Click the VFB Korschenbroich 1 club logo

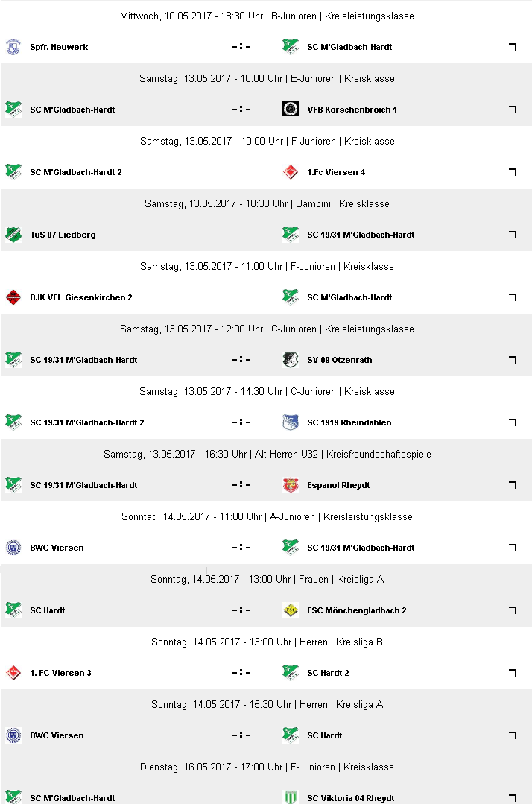coord(291,110)
